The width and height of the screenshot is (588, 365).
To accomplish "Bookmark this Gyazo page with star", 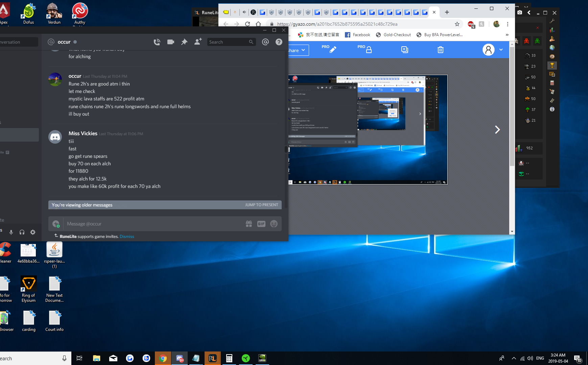I will coord(457,24).
